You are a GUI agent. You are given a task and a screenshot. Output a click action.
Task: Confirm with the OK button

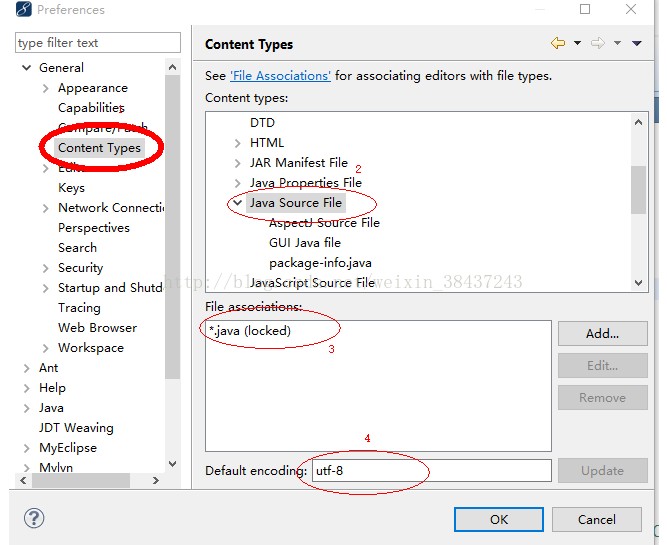click(499, 519)
